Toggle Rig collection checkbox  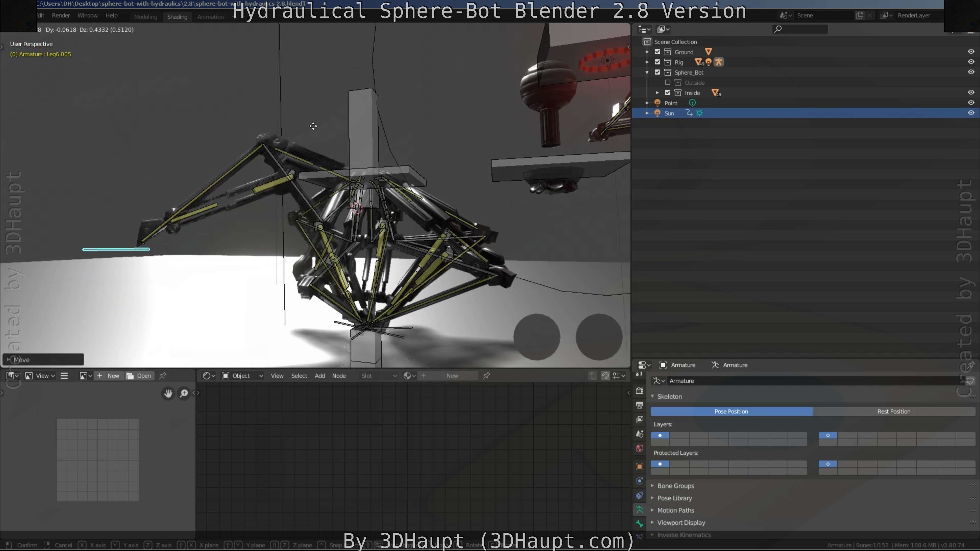657,62
